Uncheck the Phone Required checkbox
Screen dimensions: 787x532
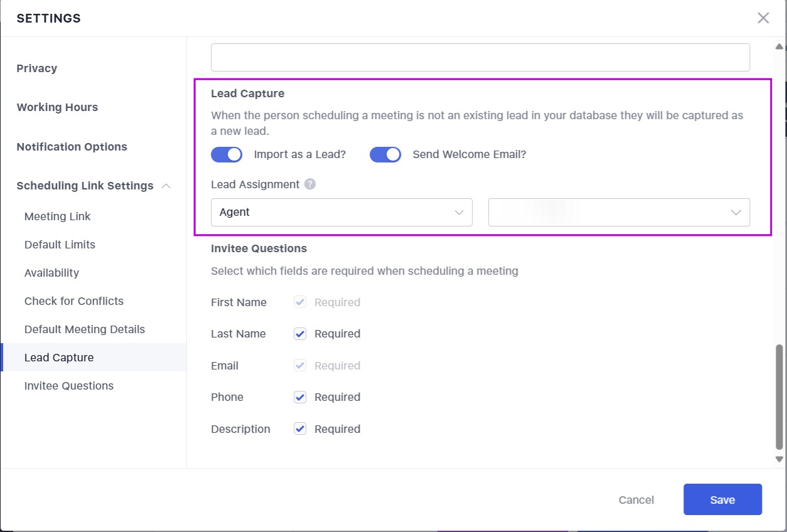300,397
